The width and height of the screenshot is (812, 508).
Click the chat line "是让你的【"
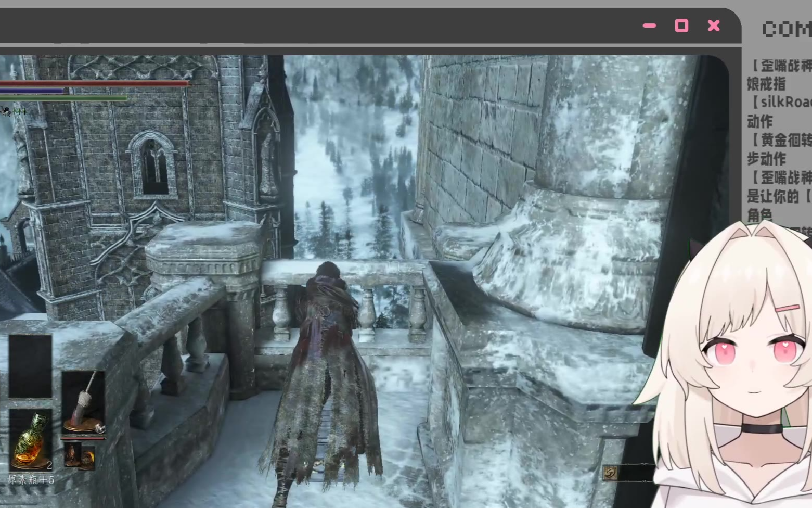point(779,196)
